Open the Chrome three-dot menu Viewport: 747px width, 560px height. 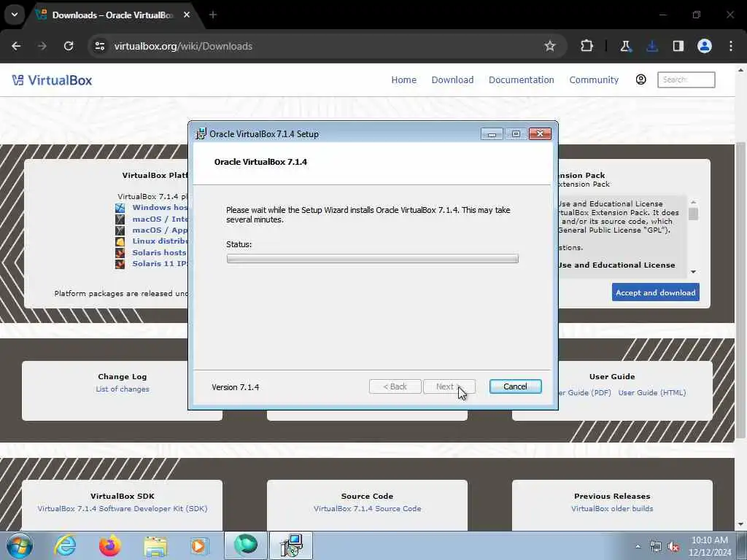pos(731,46)
